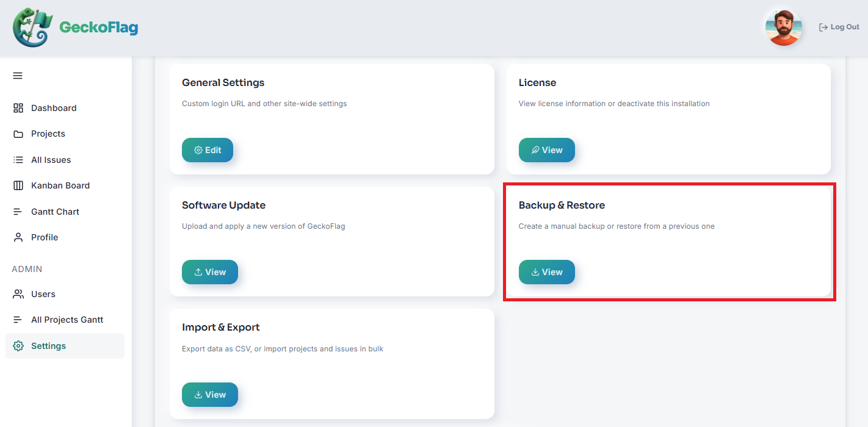
Task: Click text 'Export data as CSV, or import projects'
Action: coord(249,349)
